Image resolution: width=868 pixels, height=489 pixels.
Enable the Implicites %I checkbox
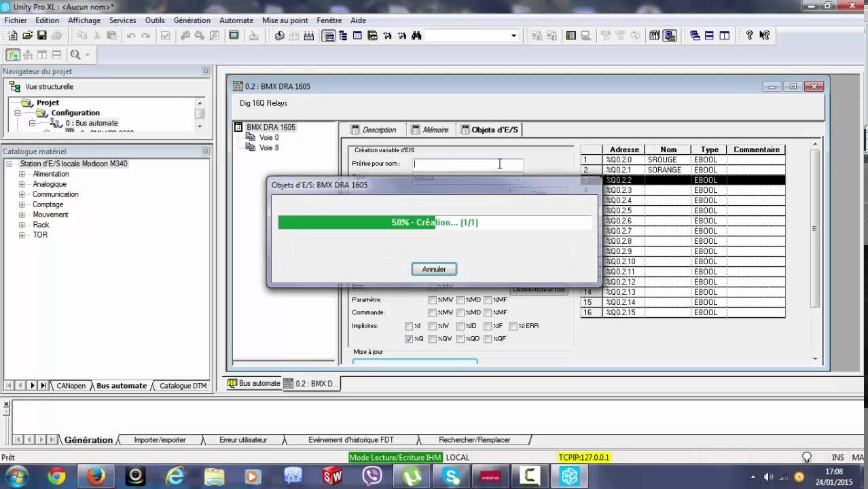pos(409,326)
